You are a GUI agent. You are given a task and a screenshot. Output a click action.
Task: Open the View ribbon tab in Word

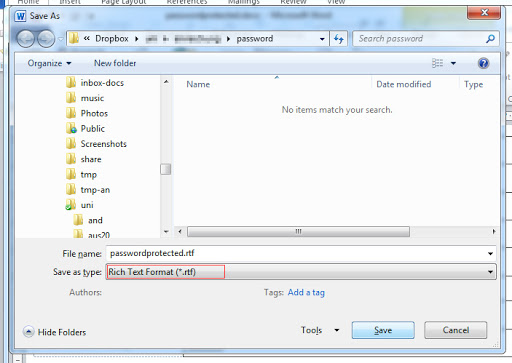[336, 2]
